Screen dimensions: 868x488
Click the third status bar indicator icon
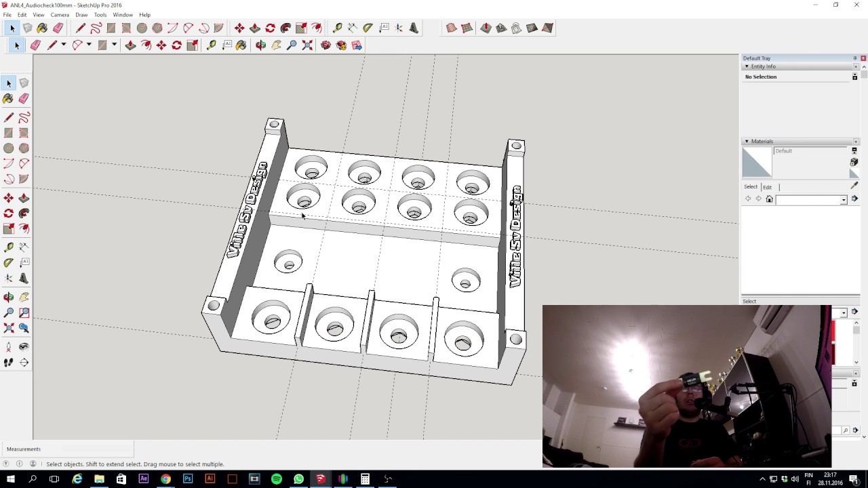(x=32, y=464)
